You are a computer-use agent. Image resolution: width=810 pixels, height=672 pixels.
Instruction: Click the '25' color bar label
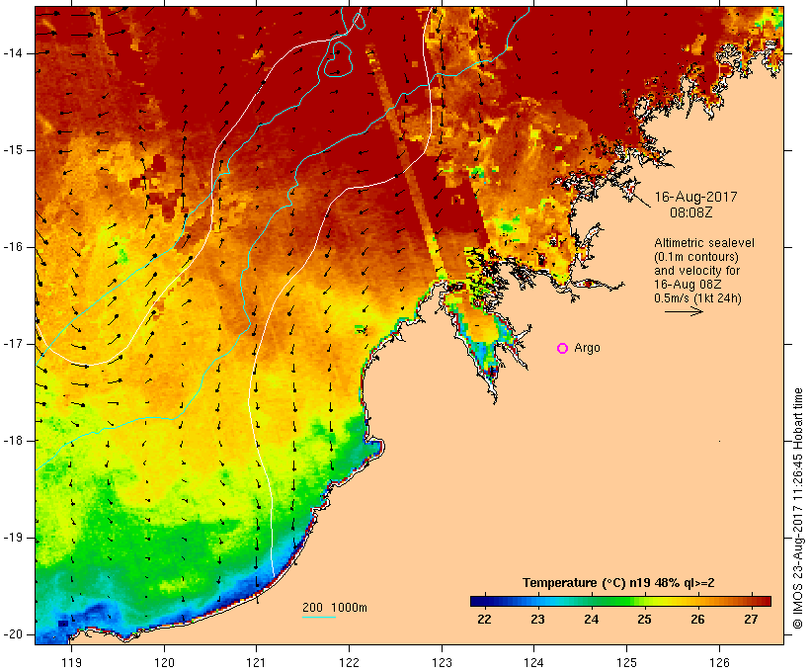click(x=644, y=620)
